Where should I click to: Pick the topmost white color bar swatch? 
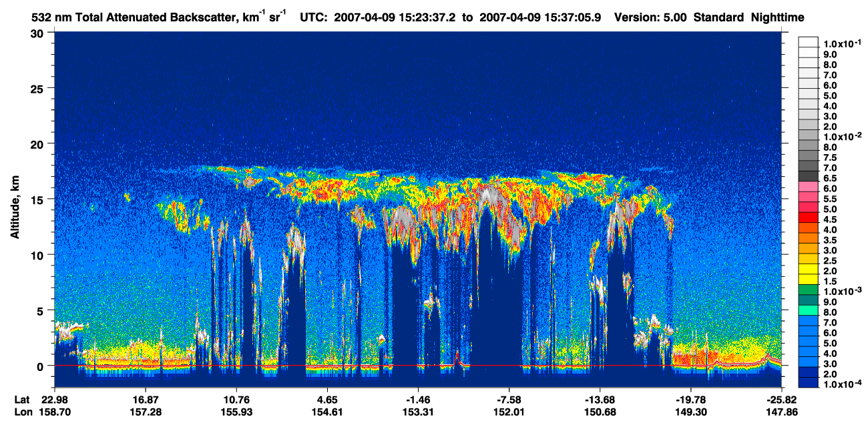(x=808, y=41)
